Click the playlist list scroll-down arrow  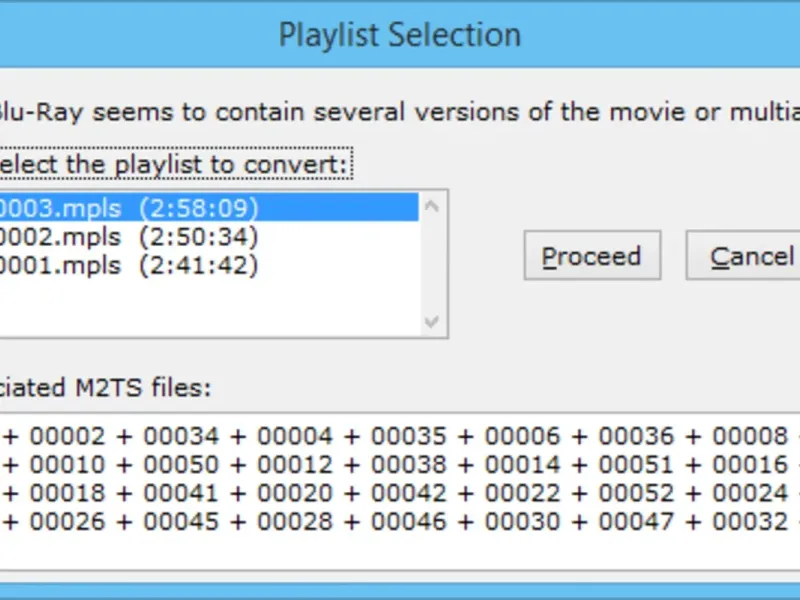[x=432, y=322]
